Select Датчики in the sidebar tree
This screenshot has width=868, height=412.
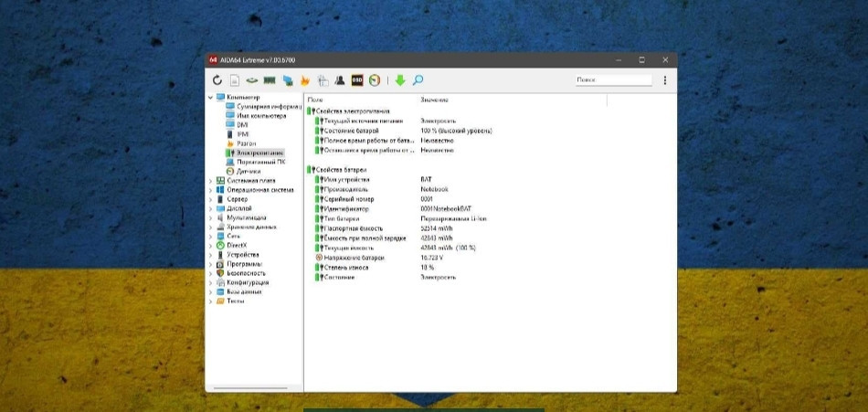pos(249,171)
